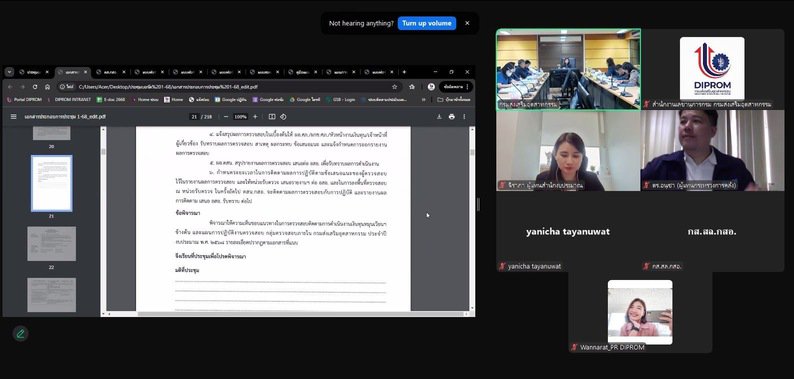Open the extensions icon beside the address bar
794x379 pixels.
click(412, 87)
